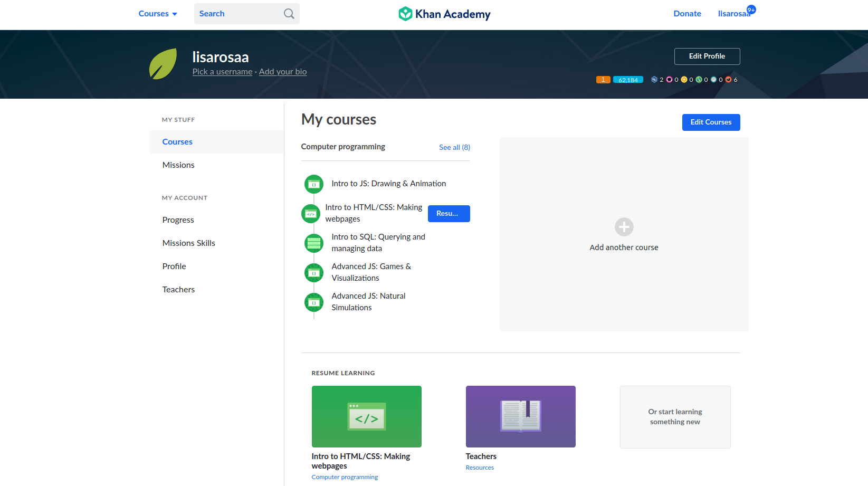
Task: Click the 62,184 energy points badge
Action: 628,80
